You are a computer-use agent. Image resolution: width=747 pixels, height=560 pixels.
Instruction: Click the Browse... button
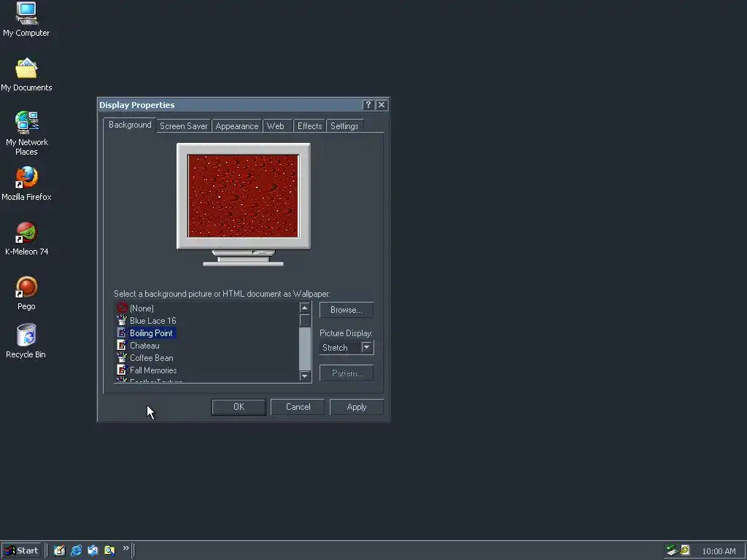click(347, 309)
